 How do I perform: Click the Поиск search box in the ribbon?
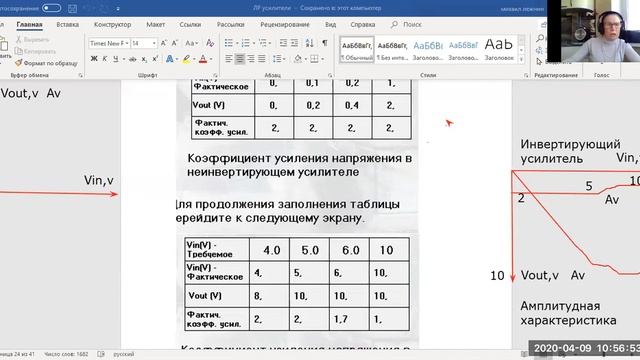(406, 24)
